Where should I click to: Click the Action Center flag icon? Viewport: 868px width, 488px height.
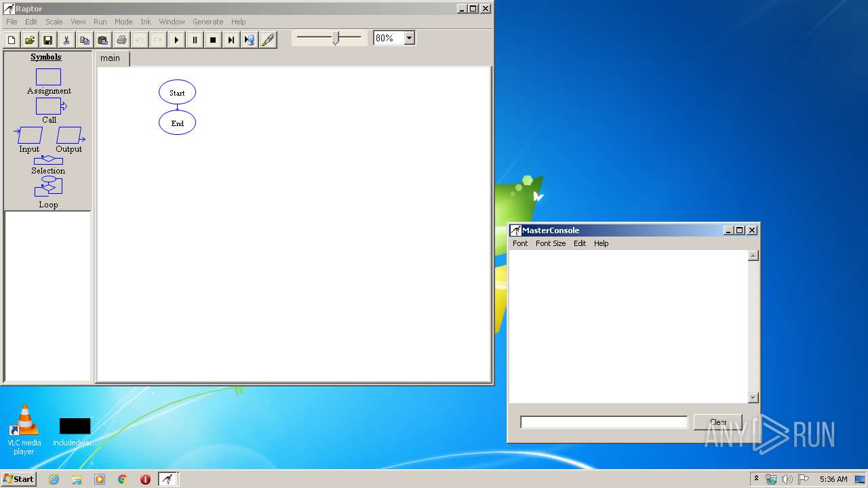pyautogui.click(x=804, y=479)
